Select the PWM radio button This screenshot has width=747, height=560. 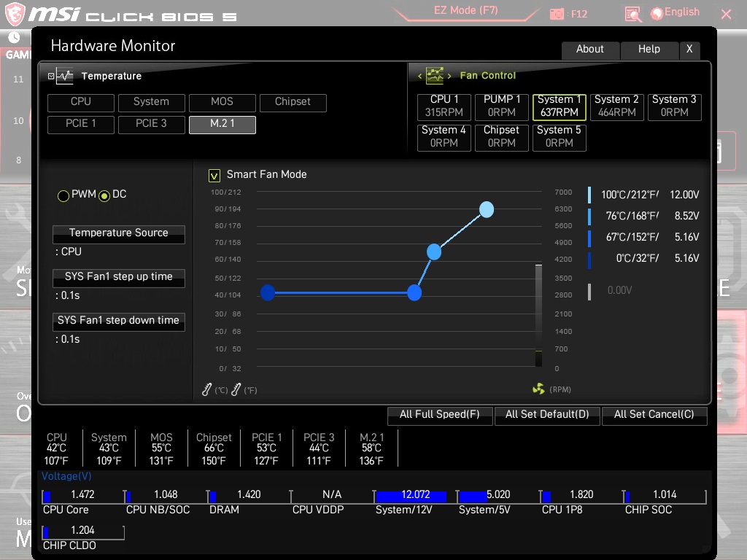coord(63,195)
